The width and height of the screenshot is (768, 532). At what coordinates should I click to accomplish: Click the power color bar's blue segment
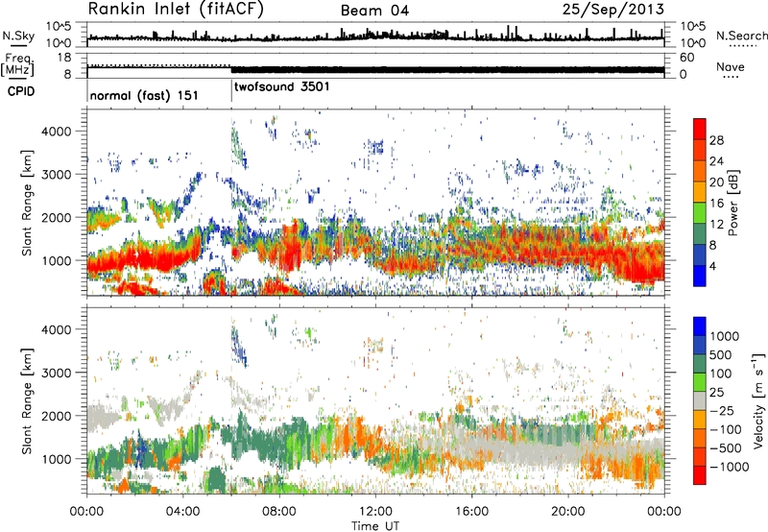pos(700,276)
